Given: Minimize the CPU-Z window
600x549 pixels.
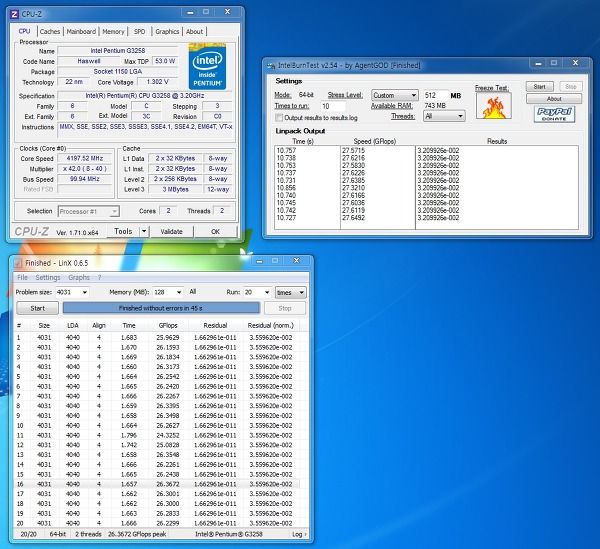Looking at the screenshot, I should pyautogui.click(x=190, y=13).
